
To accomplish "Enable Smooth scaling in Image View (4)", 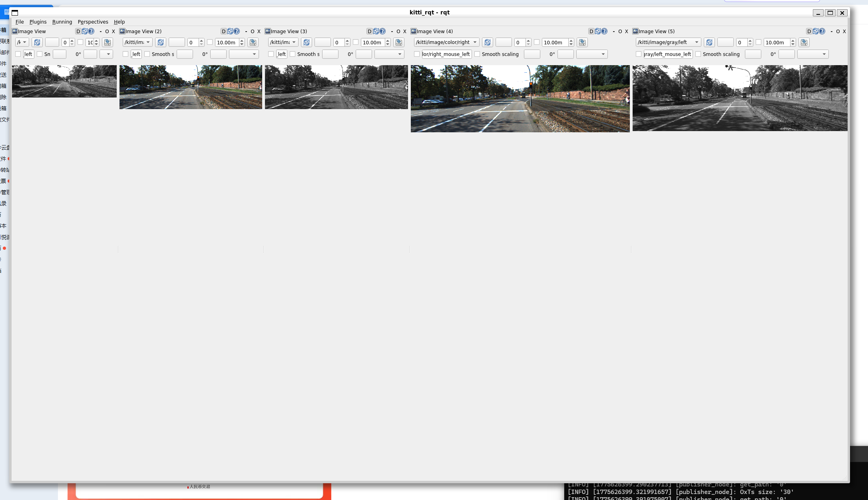I will (x=477, y=54).
